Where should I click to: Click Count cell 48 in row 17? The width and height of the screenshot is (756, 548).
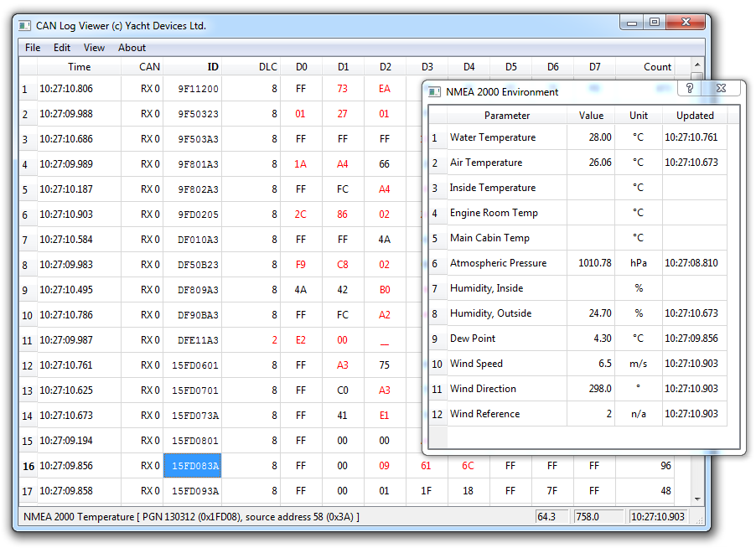(x=645, y=491)
